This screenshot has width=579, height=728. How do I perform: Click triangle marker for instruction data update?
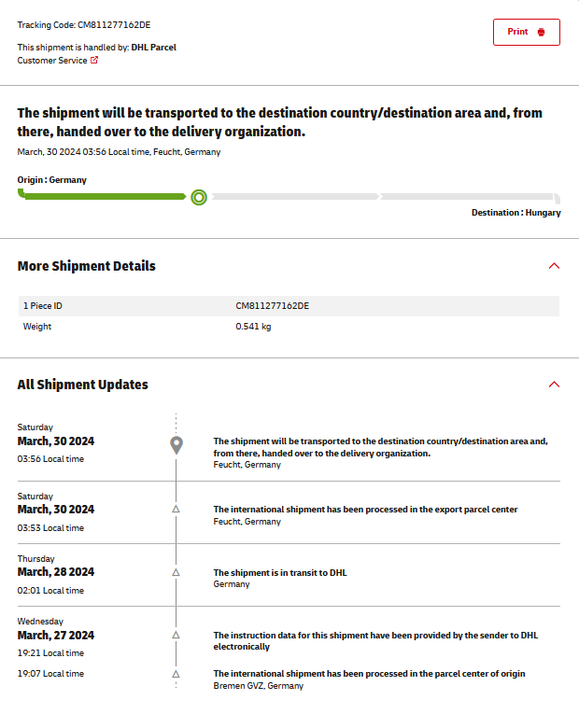pyautogui.click(x=176, y=635)
